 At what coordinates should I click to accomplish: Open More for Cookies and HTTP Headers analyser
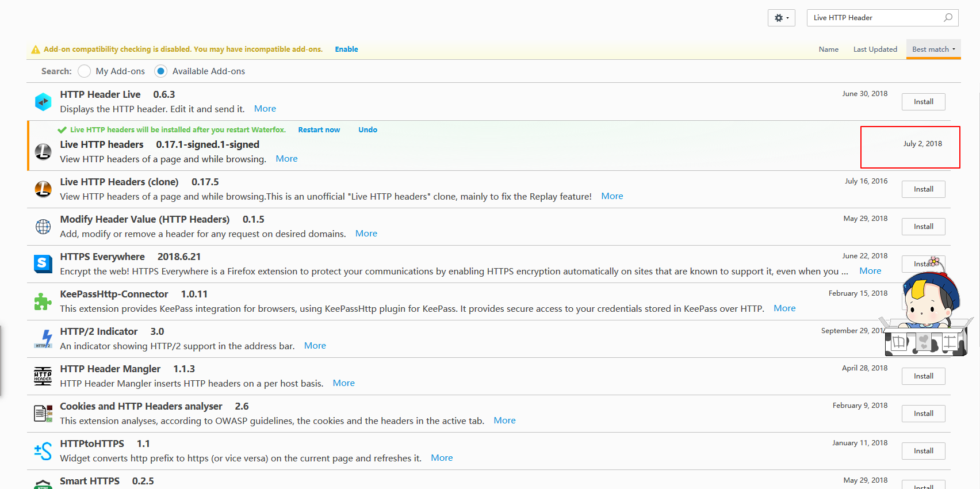504,421
